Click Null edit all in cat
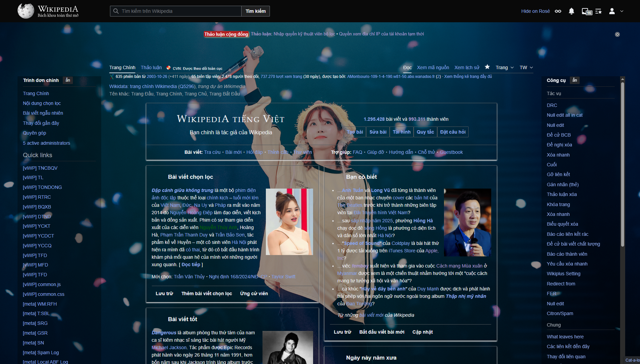 (565, 115)
